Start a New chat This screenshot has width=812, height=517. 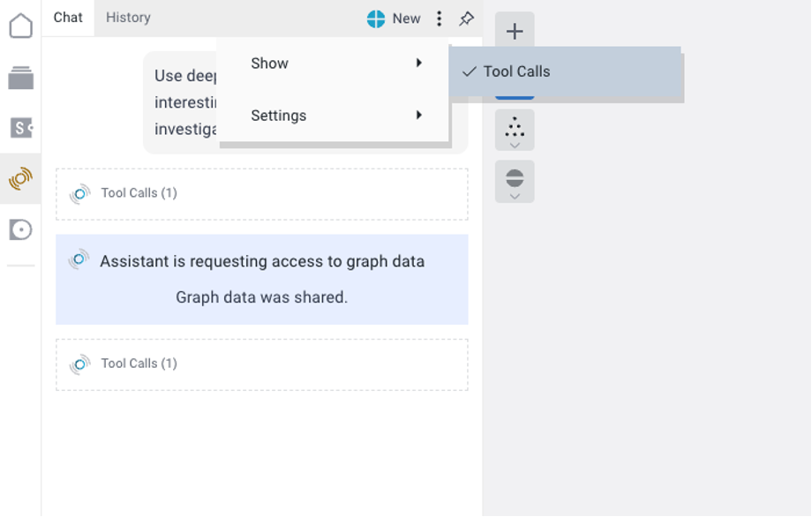click(406, 19)
